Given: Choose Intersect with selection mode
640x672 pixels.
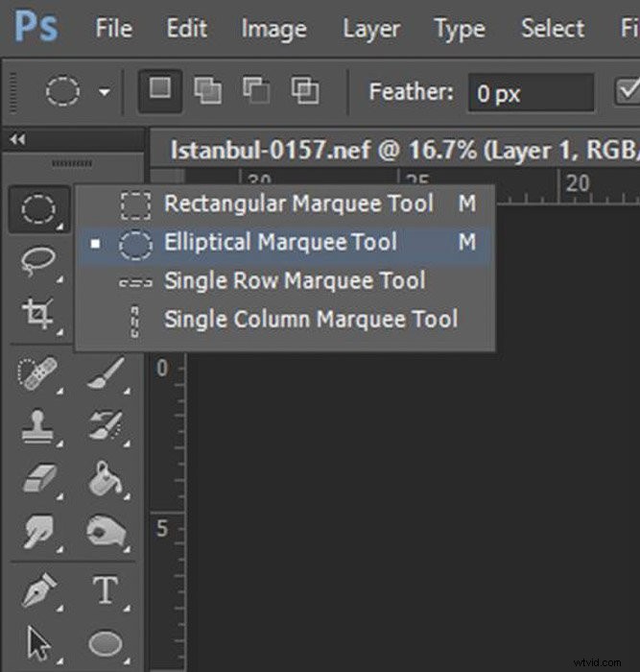Looking at the screenshot, I should (x=304, y=90).
